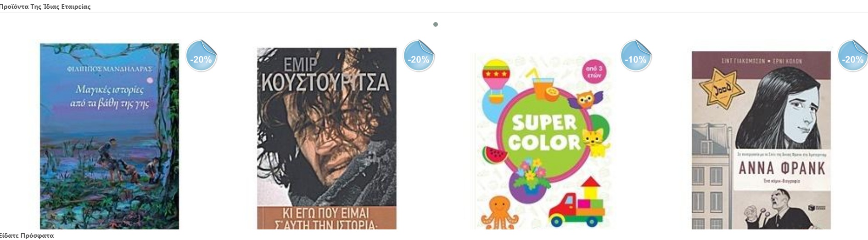Click the Προϊόντα Της Ίδιας Εταιρείας heading
Image resolution: width=868 pixels, height=240 pixels.
pos(45,6)
